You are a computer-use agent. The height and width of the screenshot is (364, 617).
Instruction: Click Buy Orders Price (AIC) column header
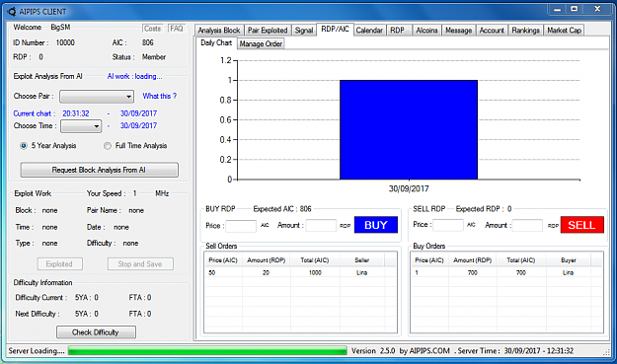pyautogui.click(x=429, y=260)
